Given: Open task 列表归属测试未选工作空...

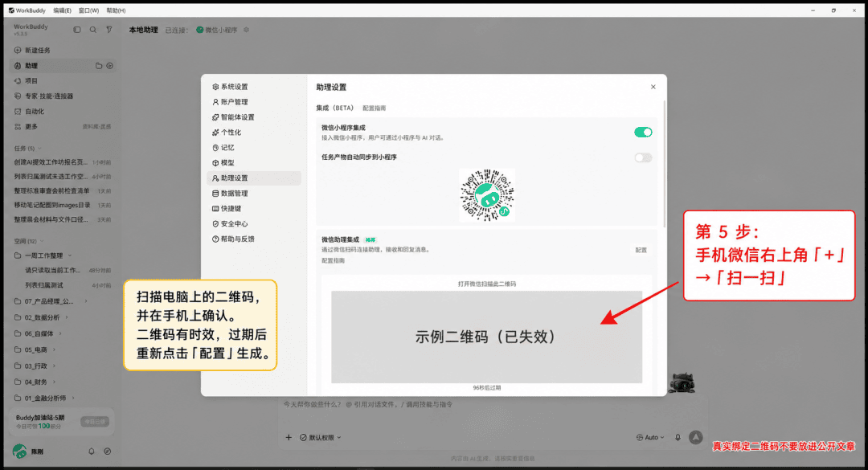Looking at the screenshot, I should (63, 177).
